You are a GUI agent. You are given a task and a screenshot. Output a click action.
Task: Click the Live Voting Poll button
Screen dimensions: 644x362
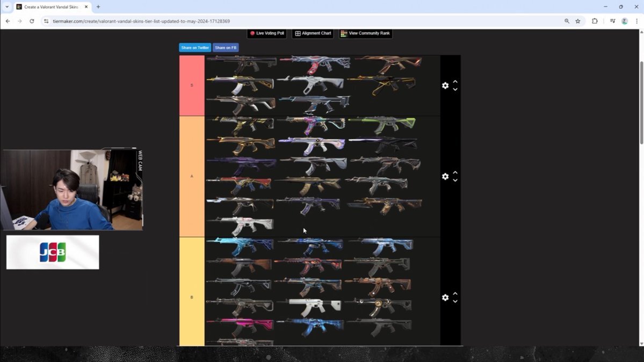coord(267,33)
